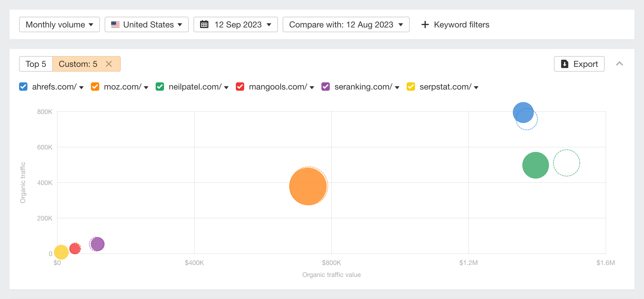Screen dimensions: 644x299
Task: Uncheck the ahrefs.com checkbox
Action: click(23, 87)
